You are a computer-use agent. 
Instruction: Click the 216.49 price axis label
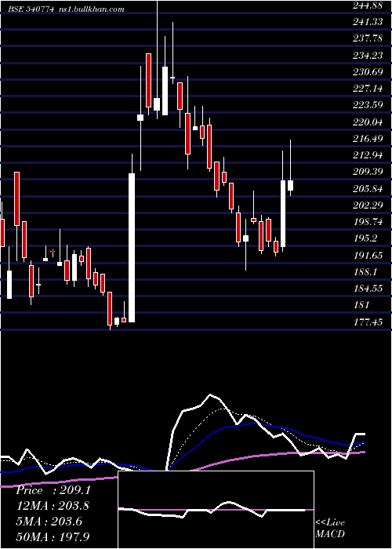click(368, 139)
